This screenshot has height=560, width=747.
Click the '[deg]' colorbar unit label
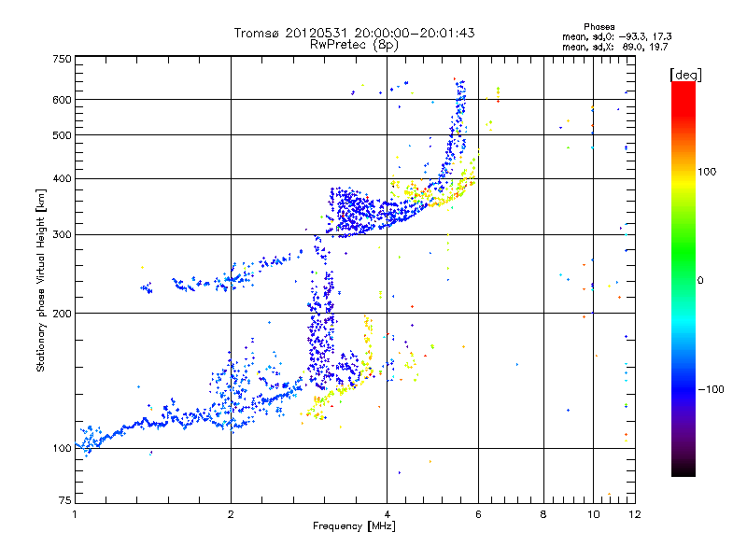[x=685, y=75]
